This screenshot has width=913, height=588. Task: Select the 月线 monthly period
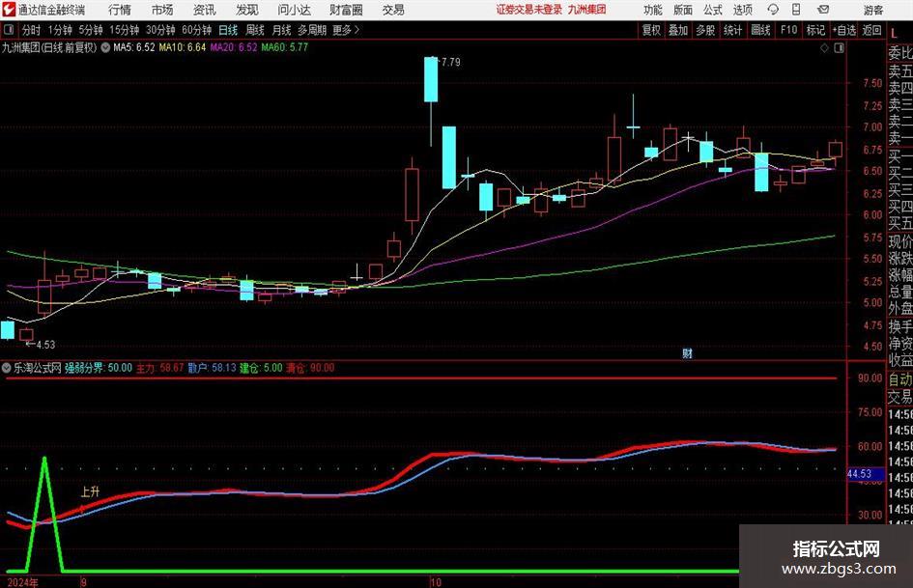281,30
